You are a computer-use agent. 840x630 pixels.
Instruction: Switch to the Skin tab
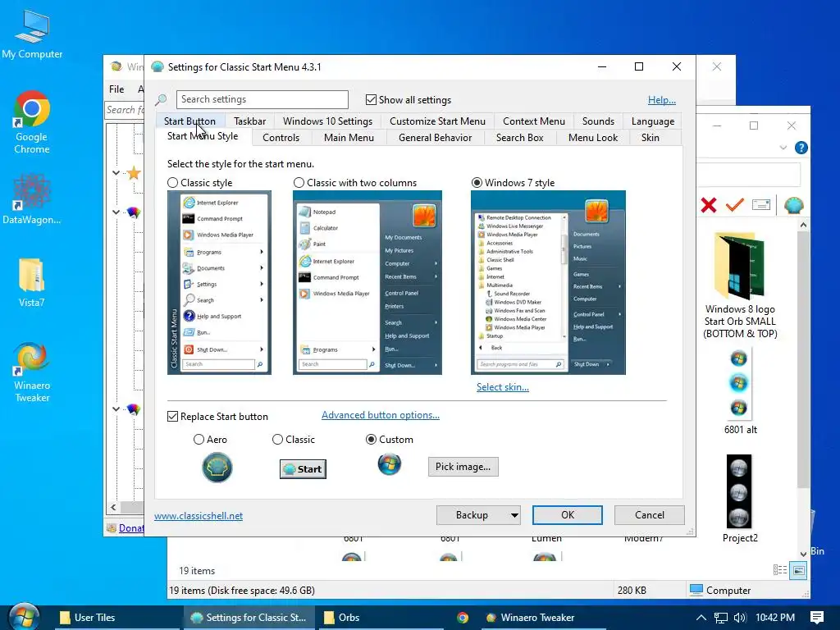pyautogui.click(x=650, y=138)
